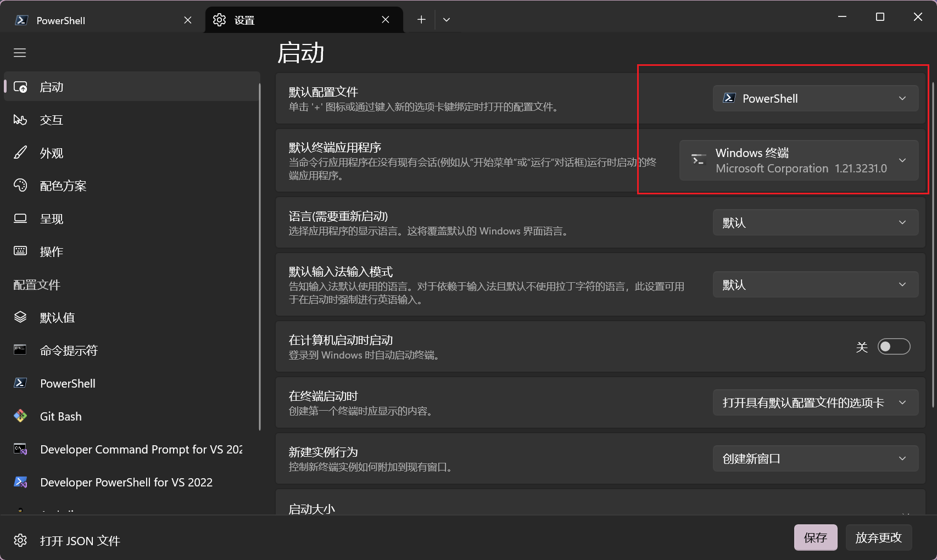Go to 配色方案 settings page
Image resolution: width=937 pixels, height=560 pixels.
(131, 186)
